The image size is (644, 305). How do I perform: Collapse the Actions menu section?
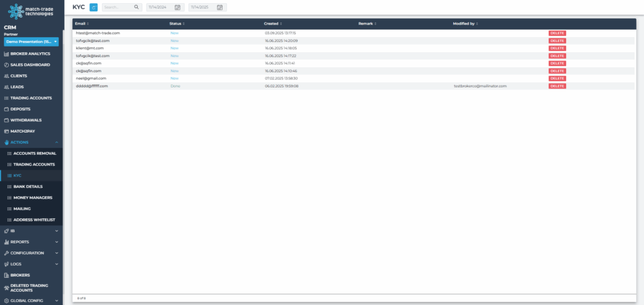point(57,142)
